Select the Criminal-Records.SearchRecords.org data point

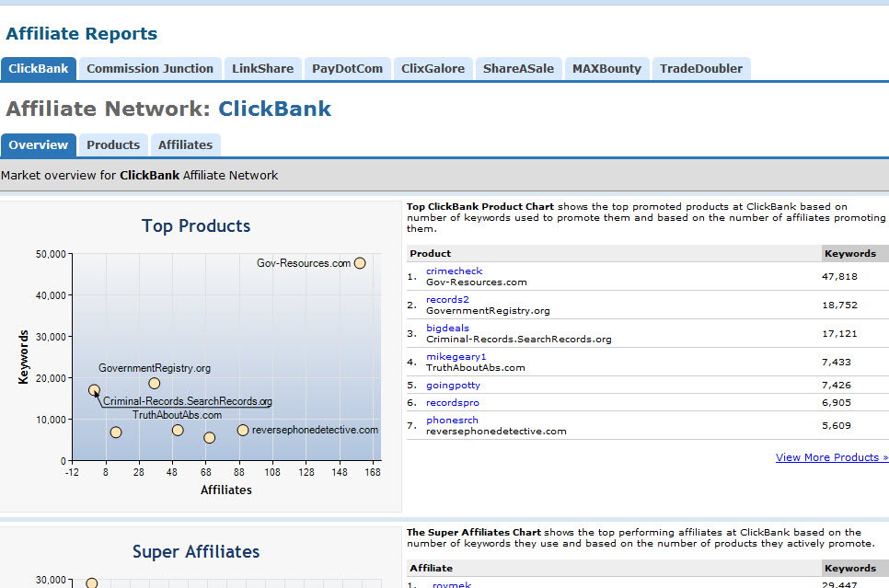click(94, 390)
